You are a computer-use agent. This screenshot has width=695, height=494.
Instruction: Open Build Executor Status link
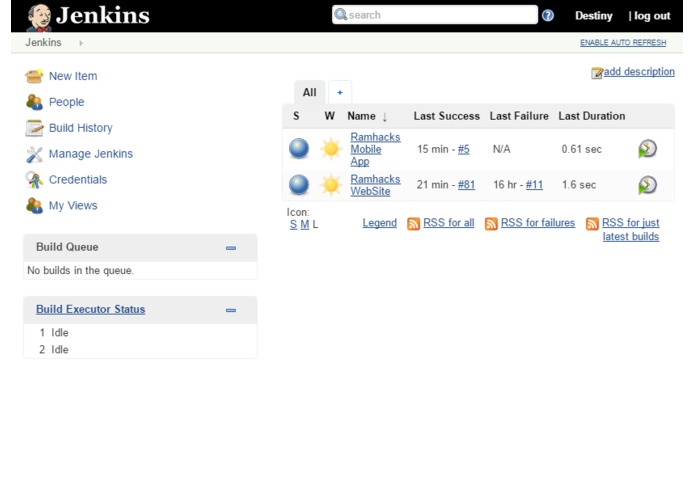(x=90, y=309)
